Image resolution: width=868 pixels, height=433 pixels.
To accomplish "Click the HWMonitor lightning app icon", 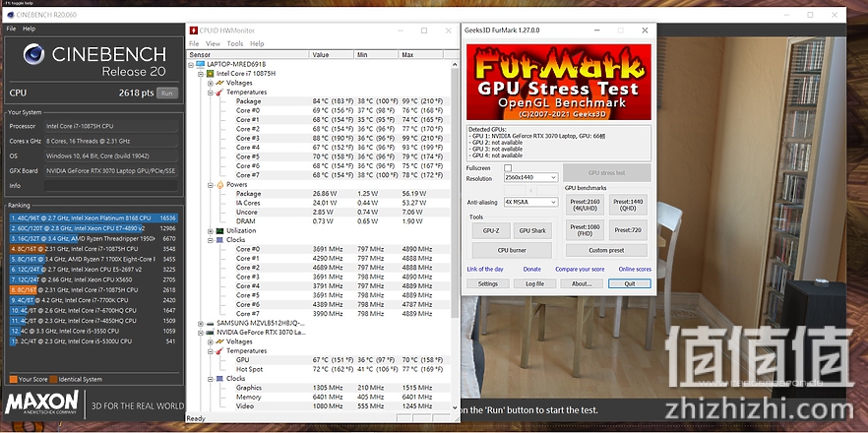I will pyautogui.click(x=194, y=31).
